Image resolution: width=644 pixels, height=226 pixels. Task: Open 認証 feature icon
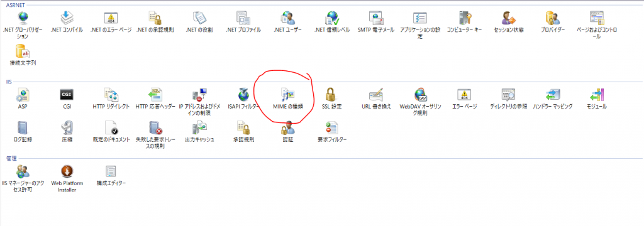[287, 127]
